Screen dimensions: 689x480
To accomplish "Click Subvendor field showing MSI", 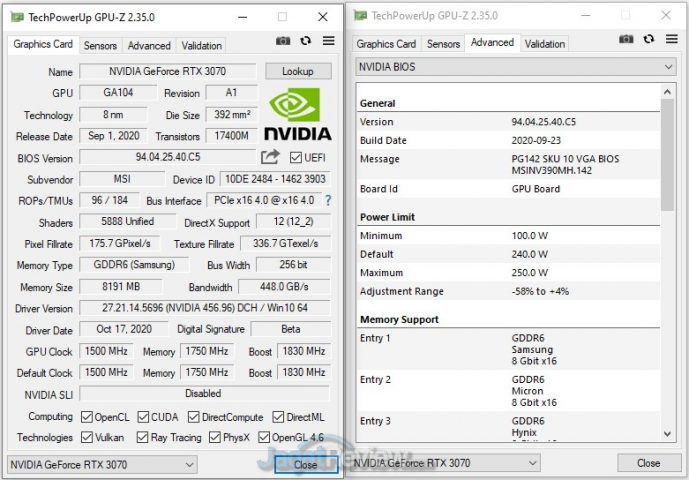I will click(x=122, y=179).
